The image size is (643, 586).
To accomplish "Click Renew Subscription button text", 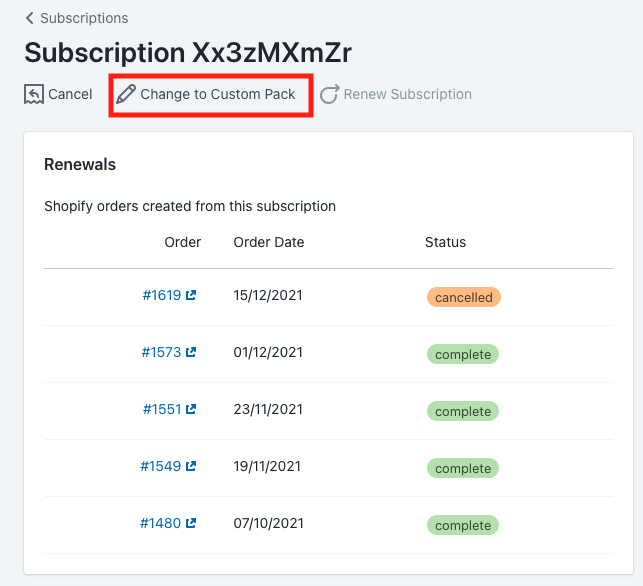I will tap(408, 94).
